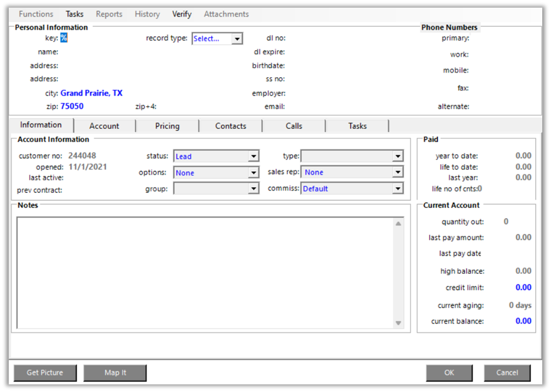This screenshot has width=551, height=392.
Task: Expand the record type dropdown
Action: coord(237,39)
